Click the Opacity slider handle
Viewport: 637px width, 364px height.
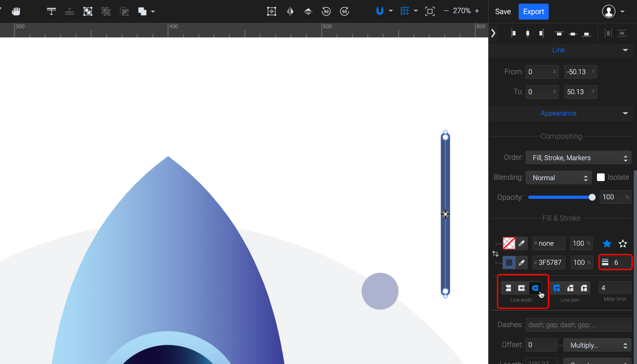(592, 197)
